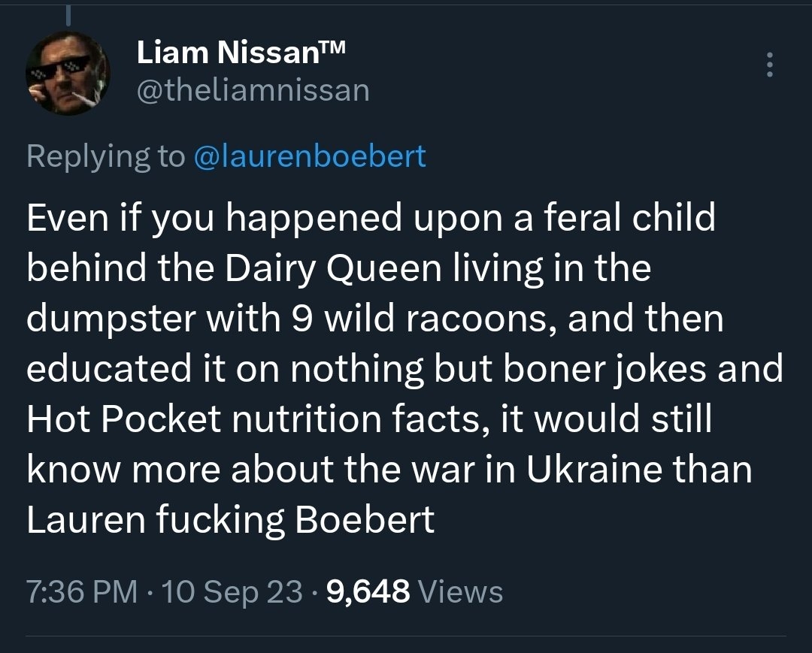Image resolution: width=812 pixels, height=653 pixels.
Task: Click the thread connector line above avatar
Action: click(x=67, y=14)
